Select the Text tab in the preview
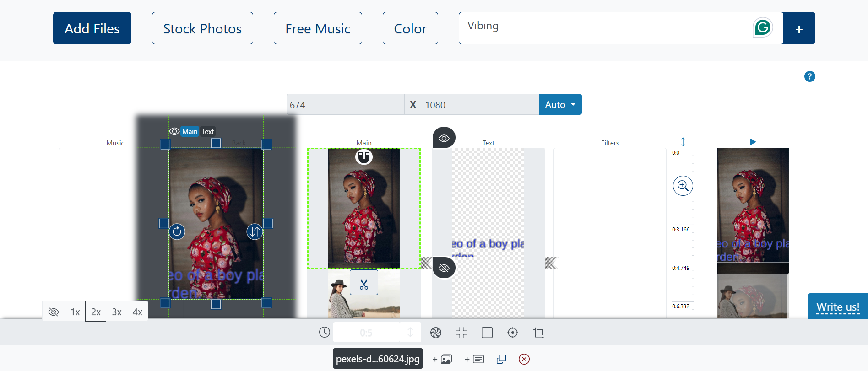Image resolution: width=868 pixels, height=371 pixels. pos(208,131)
